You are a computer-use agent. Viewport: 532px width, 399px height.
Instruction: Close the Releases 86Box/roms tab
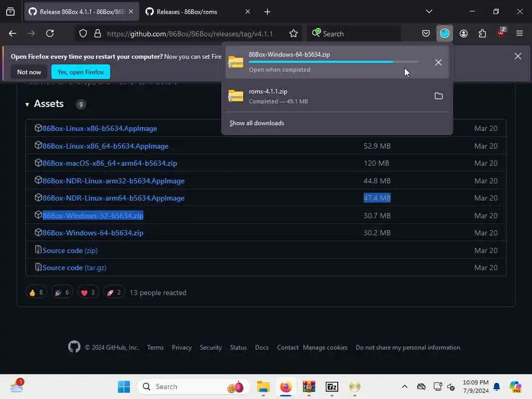click(x=248, y=12)
